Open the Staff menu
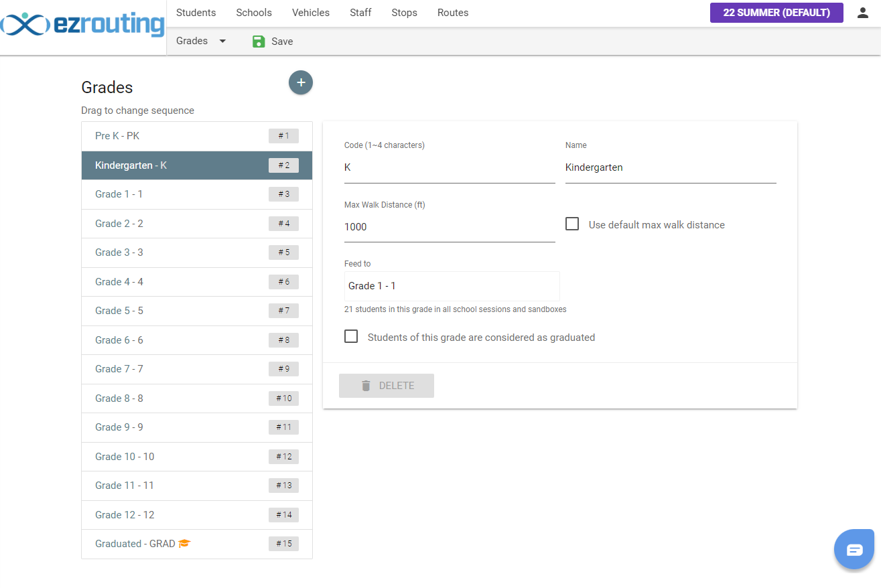 point(360,13)
